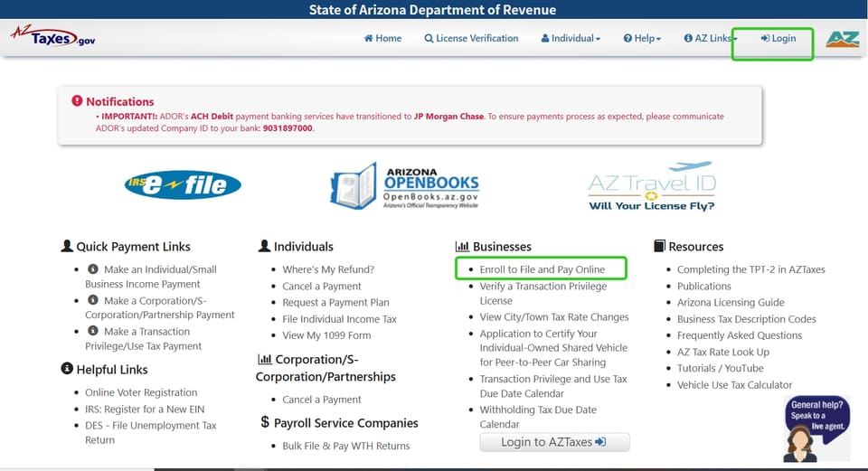Expand the AZ Links dropdown menu
868x471 pixels.
711,38
